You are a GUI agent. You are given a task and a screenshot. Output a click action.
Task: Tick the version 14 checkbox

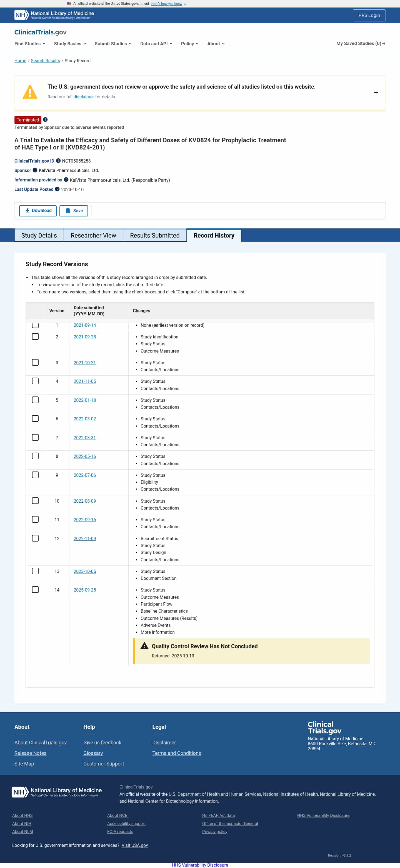(35, 590)
